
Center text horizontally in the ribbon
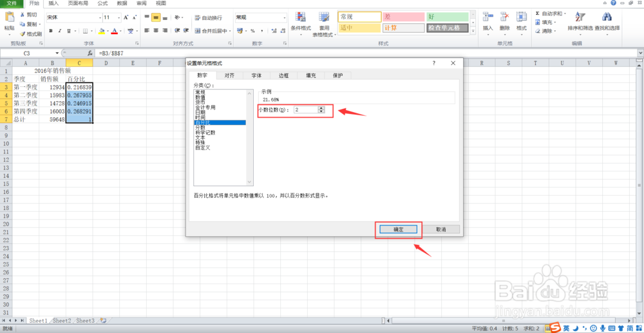[x=156, y=31]
